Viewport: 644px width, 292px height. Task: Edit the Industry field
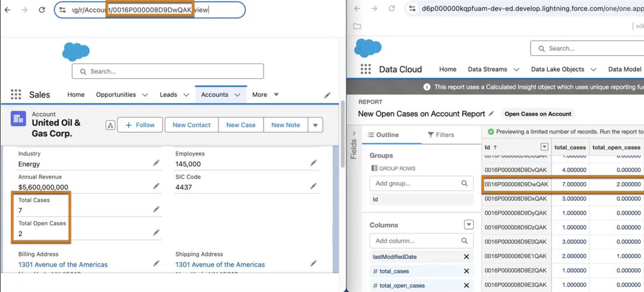pos(156,163)
